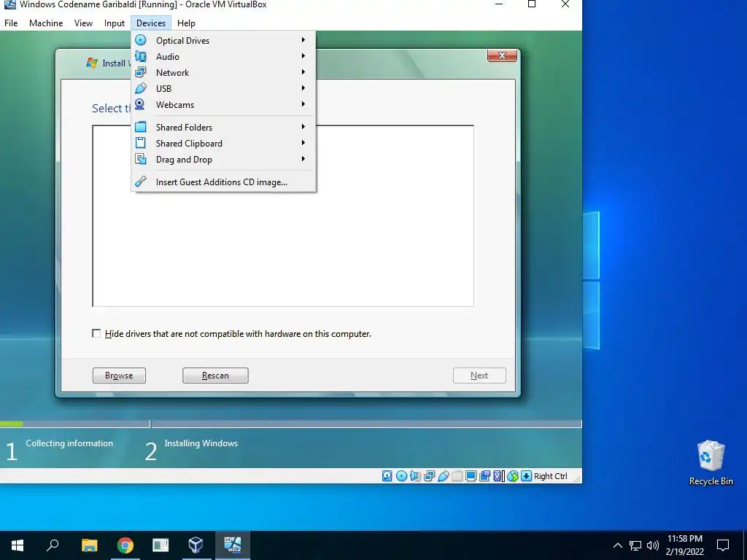747x560 pixels.
Task: Toggle Hide incompatible drivers checkbox
Action: (96, 333)
